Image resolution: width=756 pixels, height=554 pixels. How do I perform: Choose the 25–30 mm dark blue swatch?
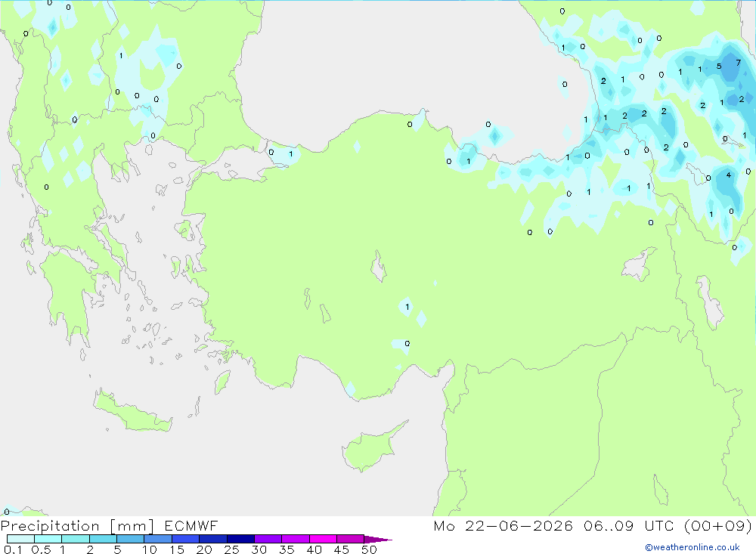240,539
